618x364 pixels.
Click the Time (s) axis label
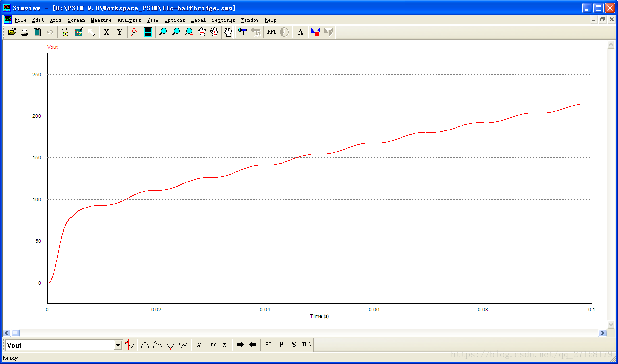click(x=319, y=316)
